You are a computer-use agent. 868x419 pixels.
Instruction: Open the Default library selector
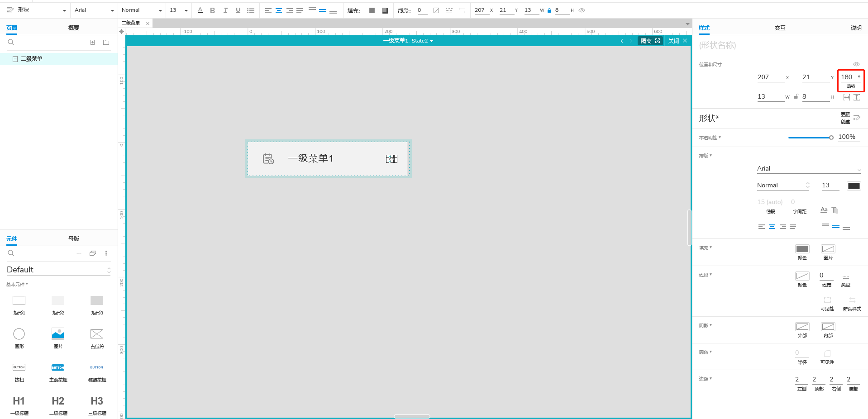(59, 270)
